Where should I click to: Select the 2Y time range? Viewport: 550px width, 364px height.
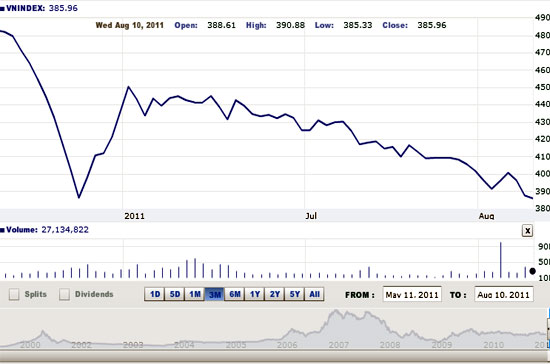275,294
